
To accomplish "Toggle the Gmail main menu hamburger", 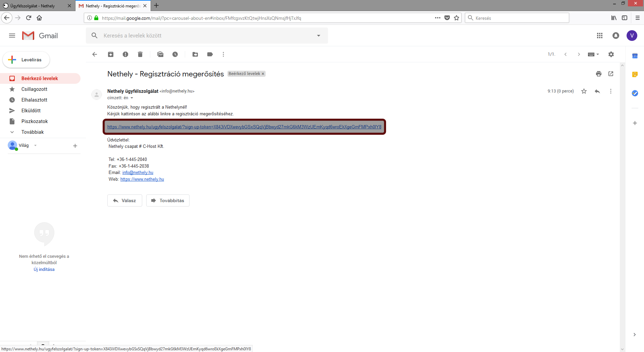I will pyautogui.click(x=12, y=36).
